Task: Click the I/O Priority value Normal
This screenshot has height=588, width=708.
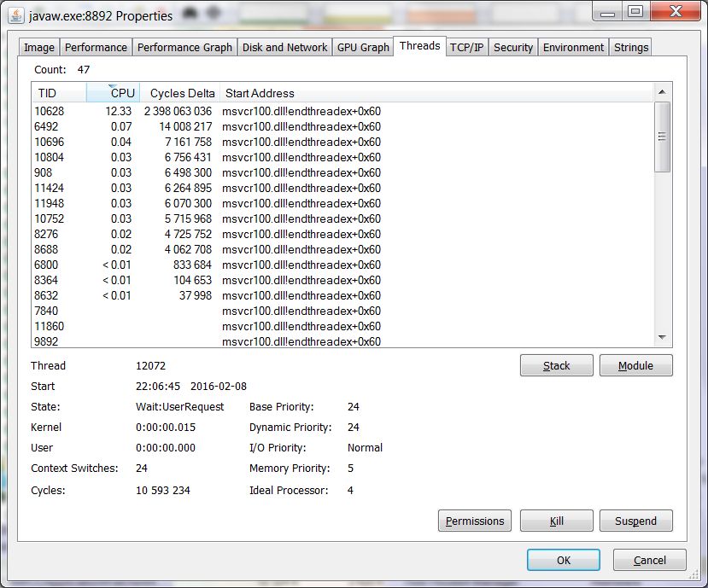Action: pos(365,448)
